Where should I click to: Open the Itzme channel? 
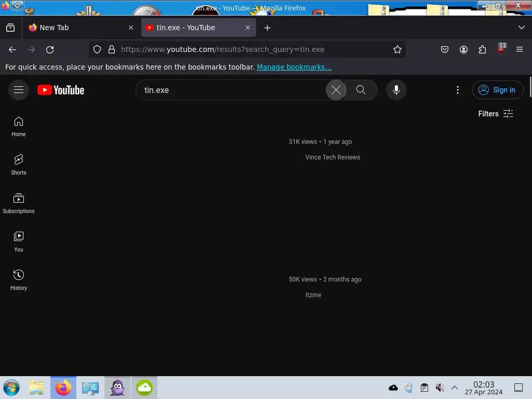tap(313, 295)
